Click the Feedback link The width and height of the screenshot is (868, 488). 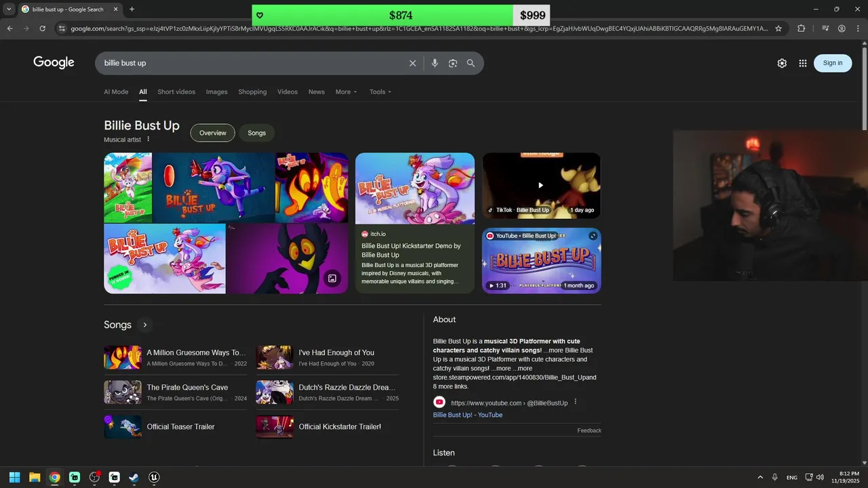[x=589, y=430]
